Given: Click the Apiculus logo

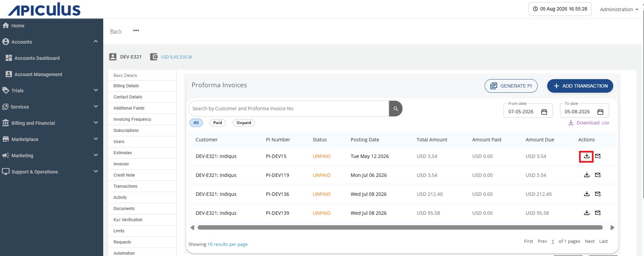Looking at the screenshot, I should click(x=44, y=9).
